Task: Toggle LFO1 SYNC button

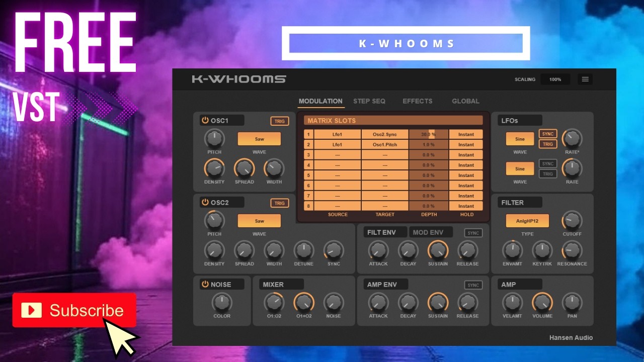Action: tap(548, 134)
